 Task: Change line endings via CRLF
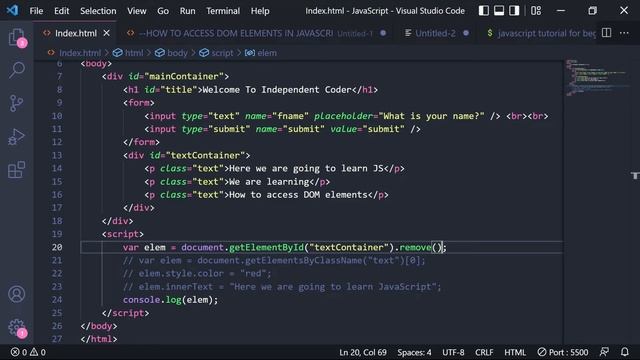(x=484, y=352)
